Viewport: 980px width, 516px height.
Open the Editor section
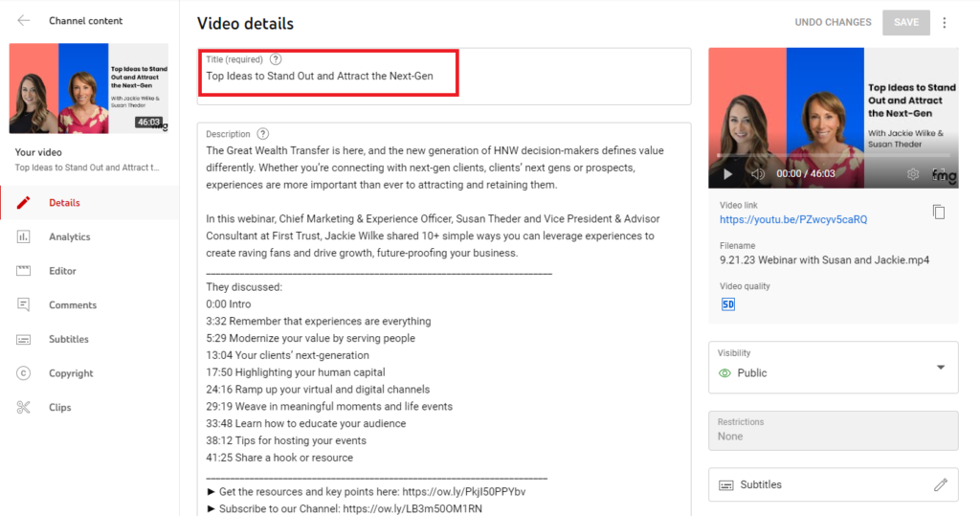[62, 271]
